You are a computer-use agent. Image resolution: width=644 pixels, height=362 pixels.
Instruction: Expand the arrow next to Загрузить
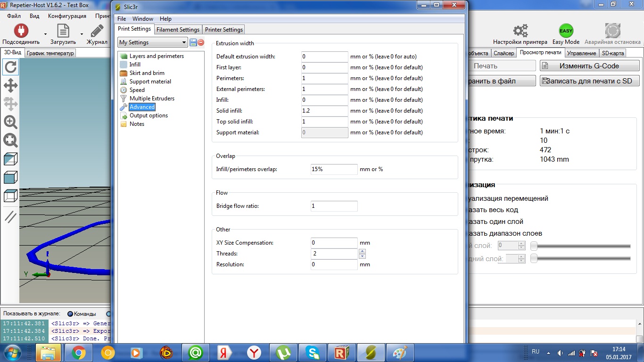click(82, 34)
